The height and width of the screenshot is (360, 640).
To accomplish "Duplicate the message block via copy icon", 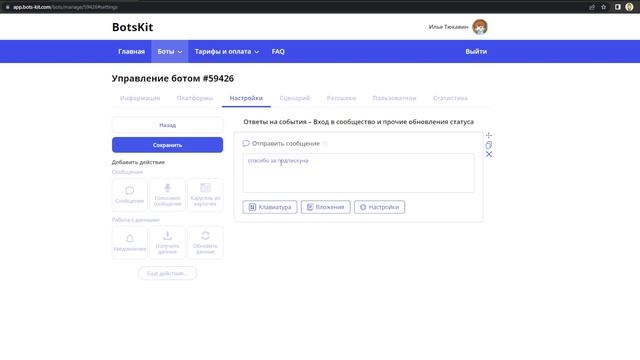I will pyautogui.click(x=489, y=145).
